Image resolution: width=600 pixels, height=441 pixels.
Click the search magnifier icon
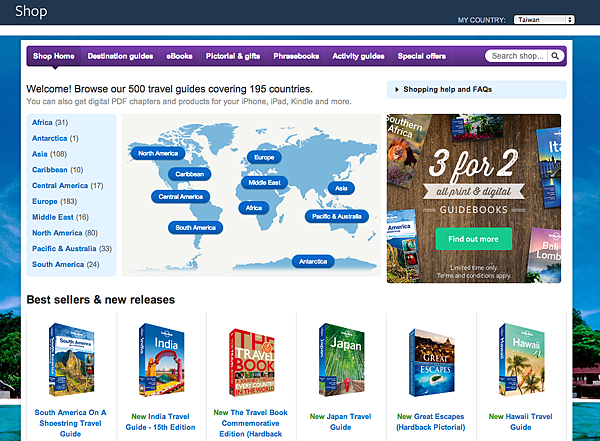555,56
